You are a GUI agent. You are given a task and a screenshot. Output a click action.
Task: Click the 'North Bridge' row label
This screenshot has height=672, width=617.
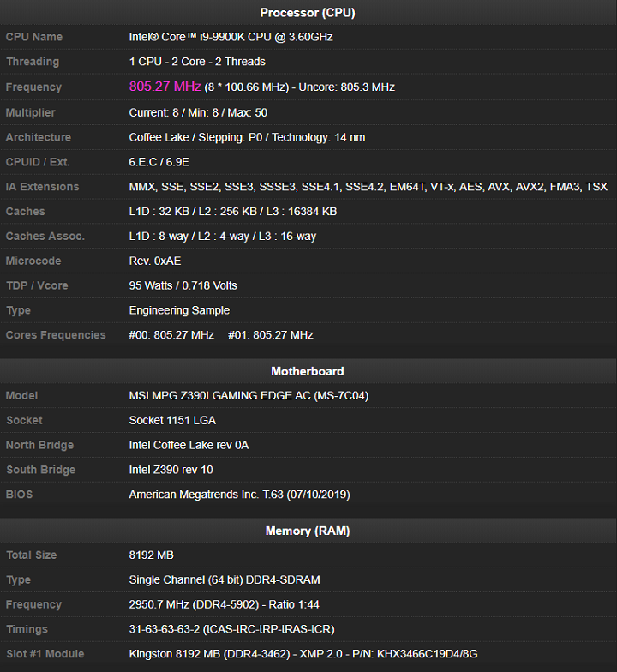[39, 446]
